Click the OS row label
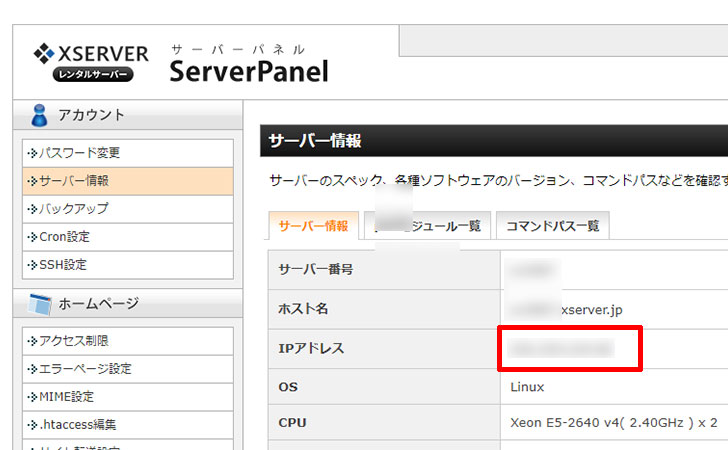Screen dimensions: 728x450 point(288,387)
